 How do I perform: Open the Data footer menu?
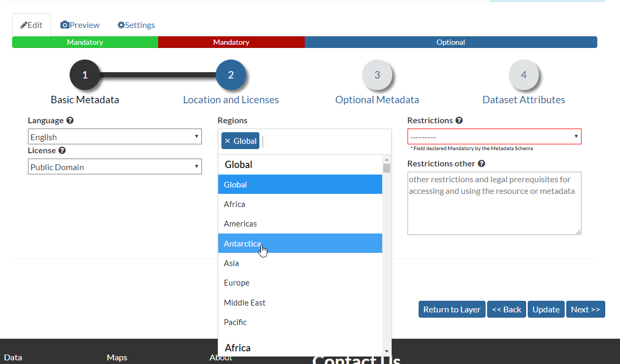(13, 357)
